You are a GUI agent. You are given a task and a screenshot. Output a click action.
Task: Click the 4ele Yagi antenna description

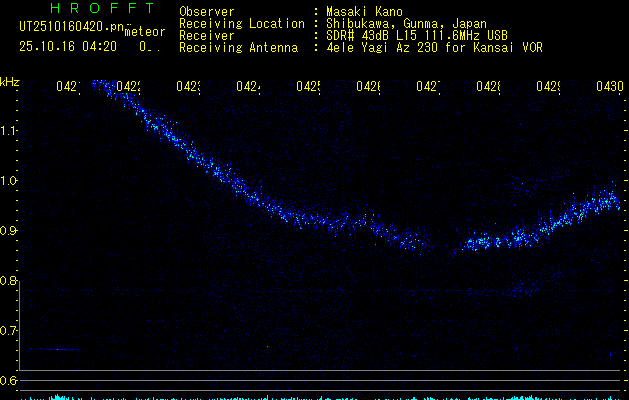tap(432, 47)
